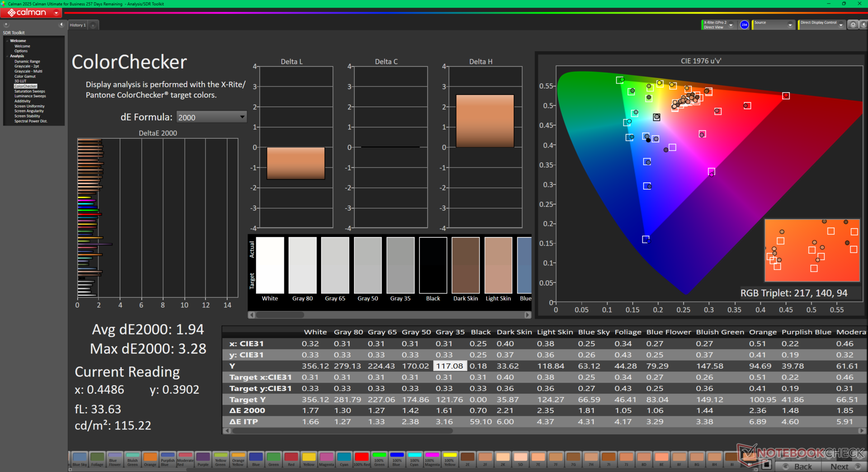This screenshot has height=472, width=868.
Task: Click the stop measurement square icon
Action: (x=766, y=464)
